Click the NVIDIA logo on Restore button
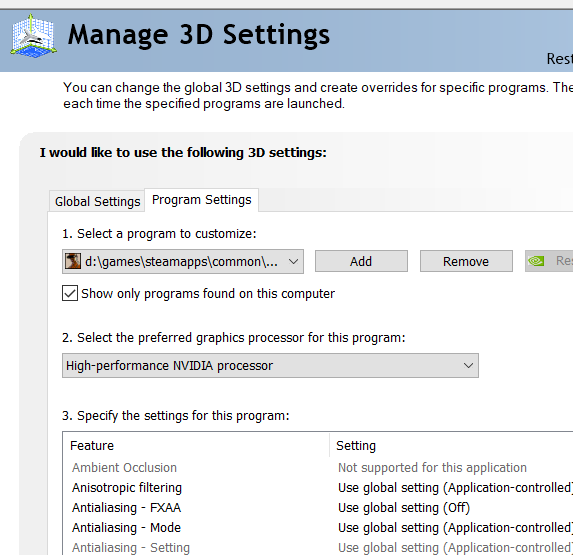Screen dimensions: 573x555 (x=536, y=261)
